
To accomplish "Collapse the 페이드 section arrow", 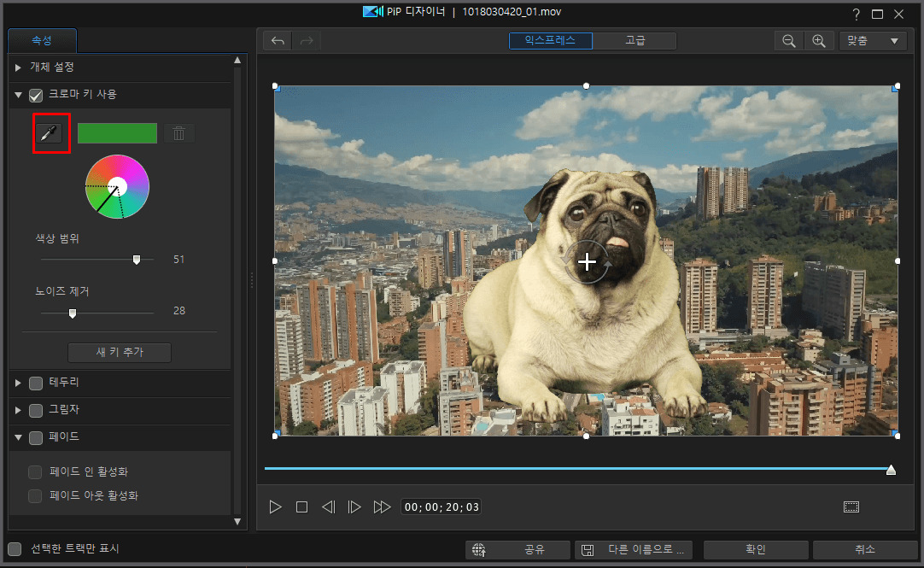I will pyautogui.click(x=18, y=437).
